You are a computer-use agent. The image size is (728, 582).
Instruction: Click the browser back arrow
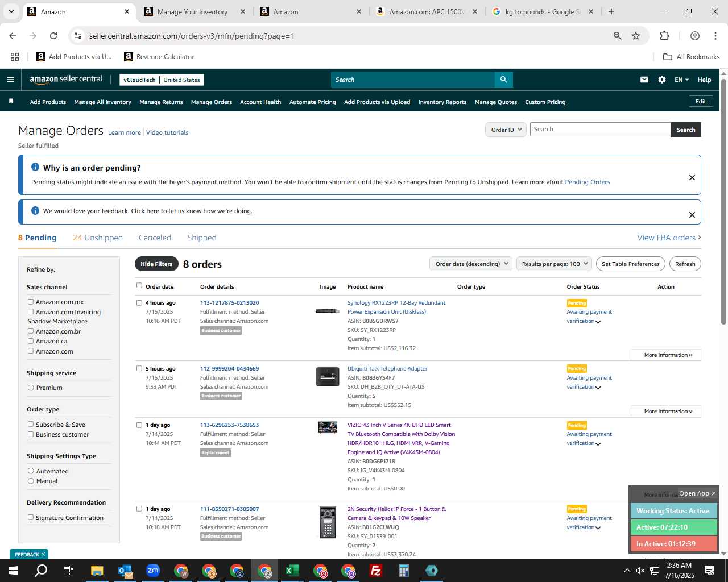click(13, 36)
